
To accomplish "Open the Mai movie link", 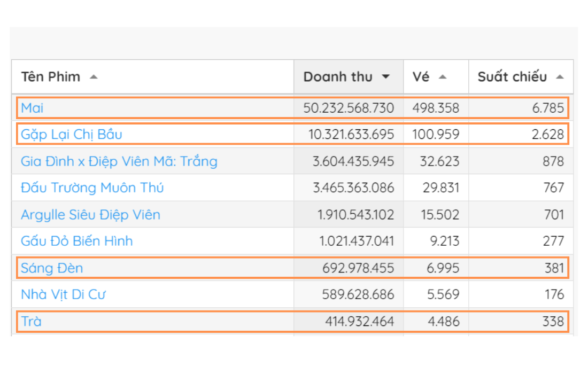I will click(32, 108).
